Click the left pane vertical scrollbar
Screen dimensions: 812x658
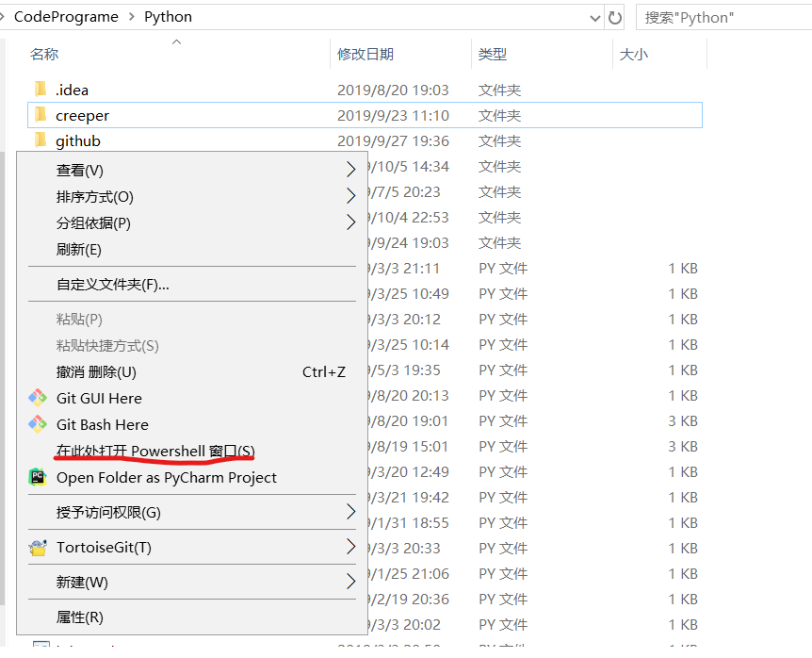(2, 378)
